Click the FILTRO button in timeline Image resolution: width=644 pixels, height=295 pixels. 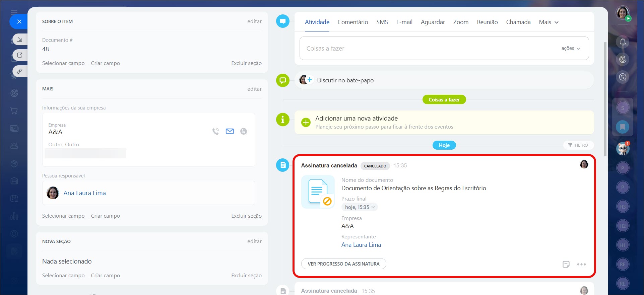(578, 145)
